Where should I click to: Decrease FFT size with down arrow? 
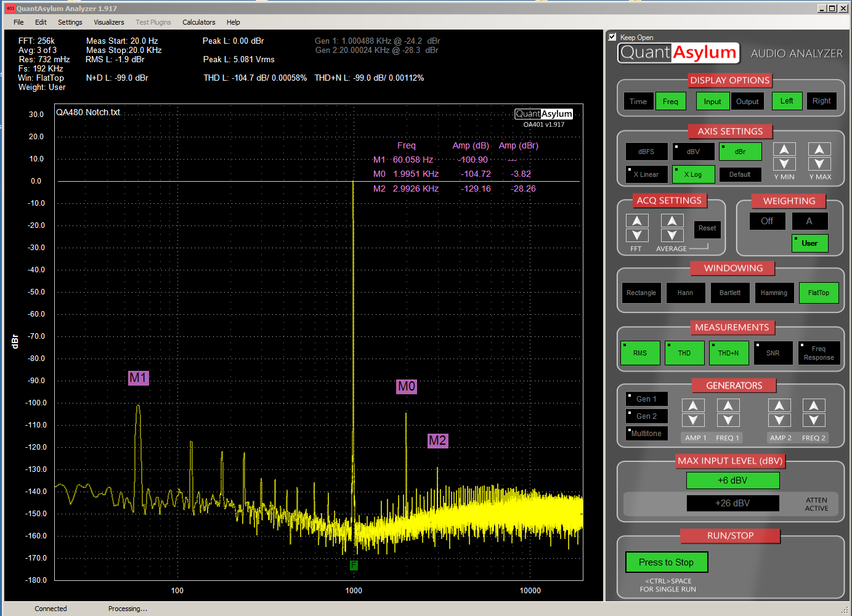(x=637, y=235)
